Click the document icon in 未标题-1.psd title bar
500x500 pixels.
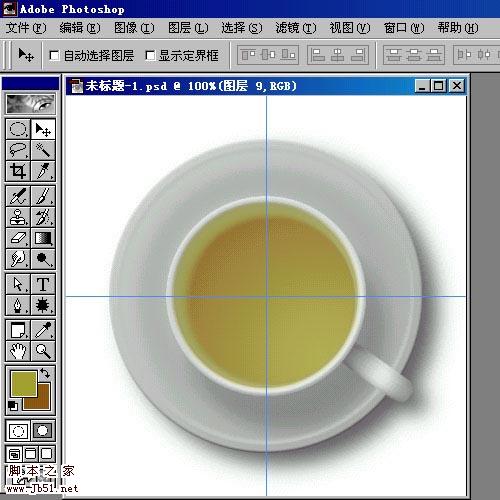click(77, 86)
